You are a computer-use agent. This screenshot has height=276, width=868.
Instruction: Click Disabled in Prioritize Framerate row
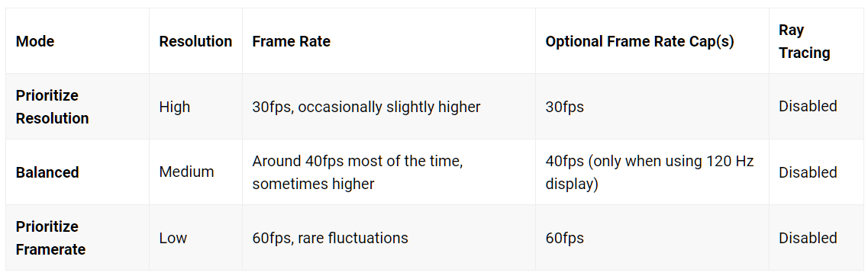pos(808,239)
